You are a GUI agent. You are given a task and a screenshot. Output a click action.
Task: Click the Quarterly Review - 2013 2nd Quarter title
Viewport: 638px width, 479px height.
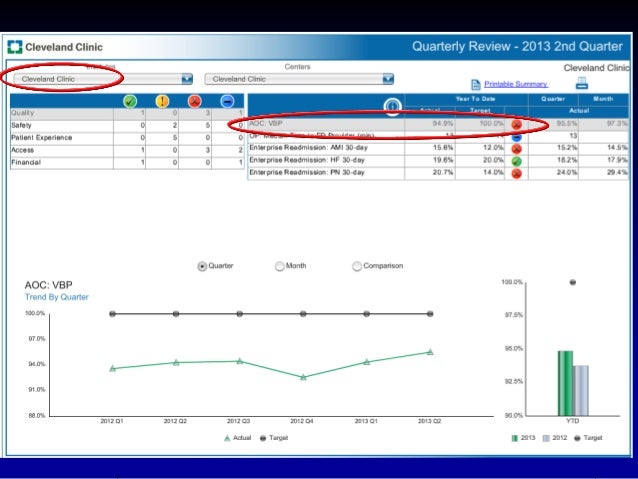coord(517,46)
